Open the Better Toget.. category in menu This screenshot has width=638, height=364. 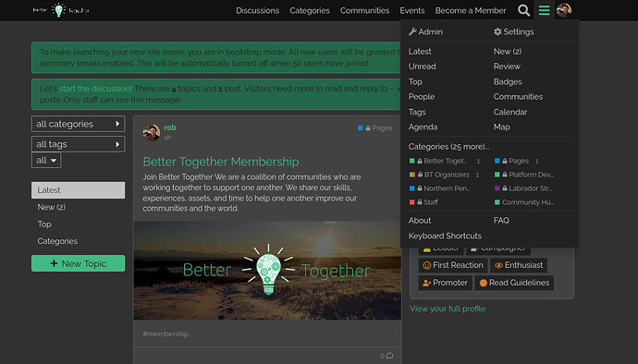coord(445,161)
